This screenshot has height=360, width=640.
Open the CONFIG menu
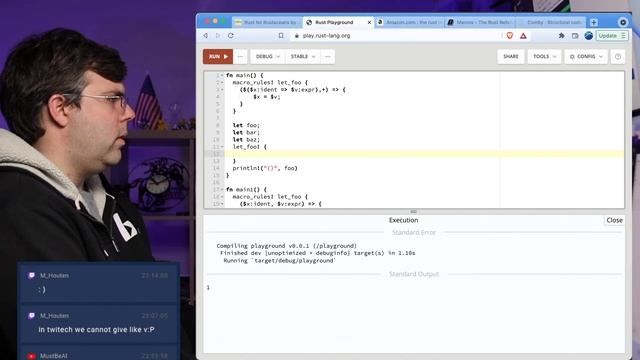tap(586, 56)
